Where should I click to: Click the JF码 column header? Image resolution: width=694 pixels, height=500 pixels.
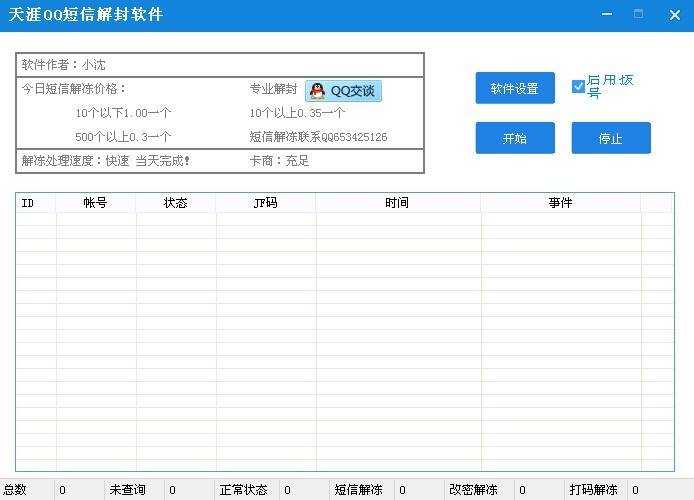click(266, 203)
